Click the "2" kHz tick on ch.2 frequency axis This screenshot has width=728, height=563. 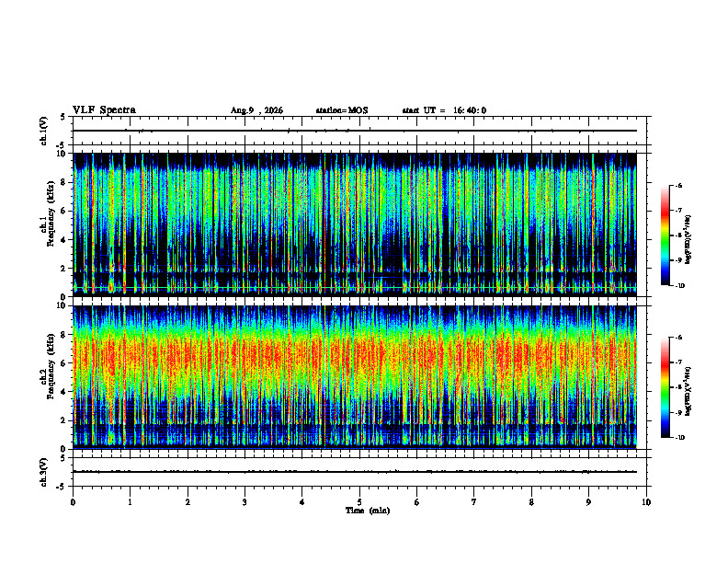coord(63,420)
